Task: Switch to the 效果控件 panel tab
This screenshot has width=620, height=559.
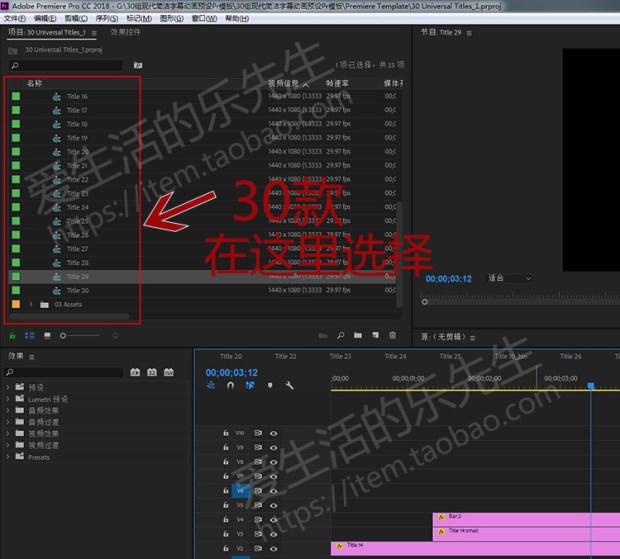Action: click(x=125, y=32)
